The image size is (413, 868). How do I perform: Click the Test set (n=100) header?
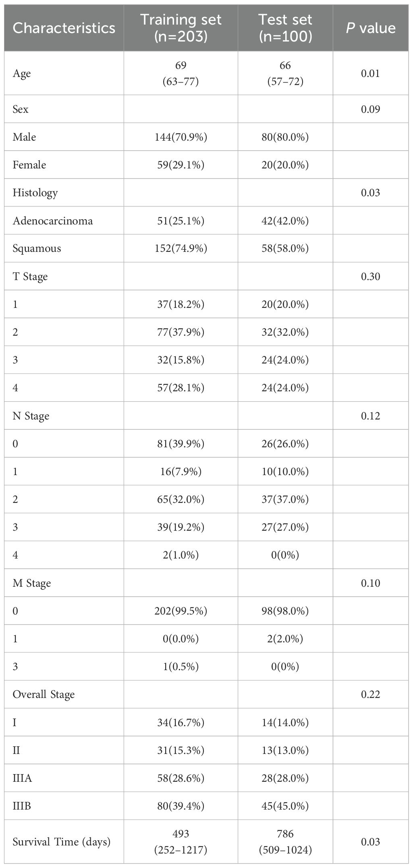click(x=285, y=28)
